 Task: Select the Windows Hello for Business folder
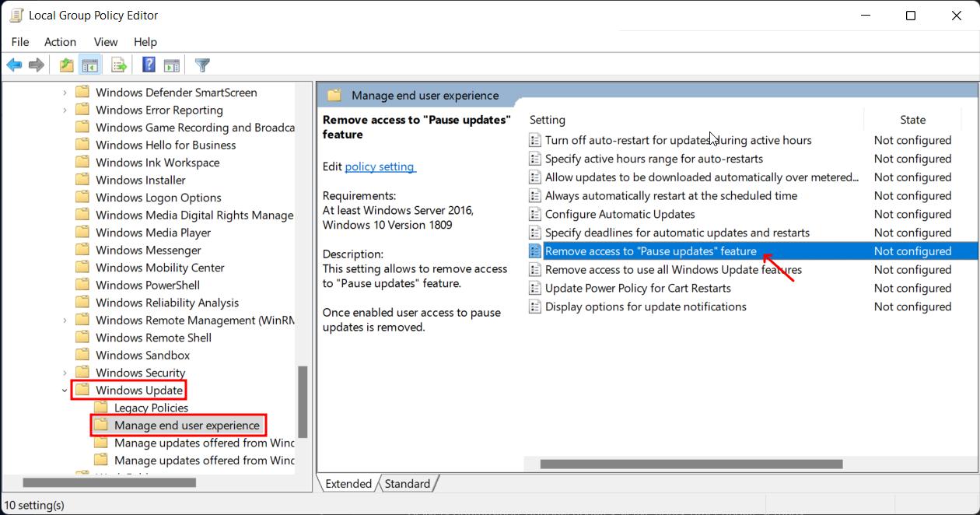(x=166, y=145)
